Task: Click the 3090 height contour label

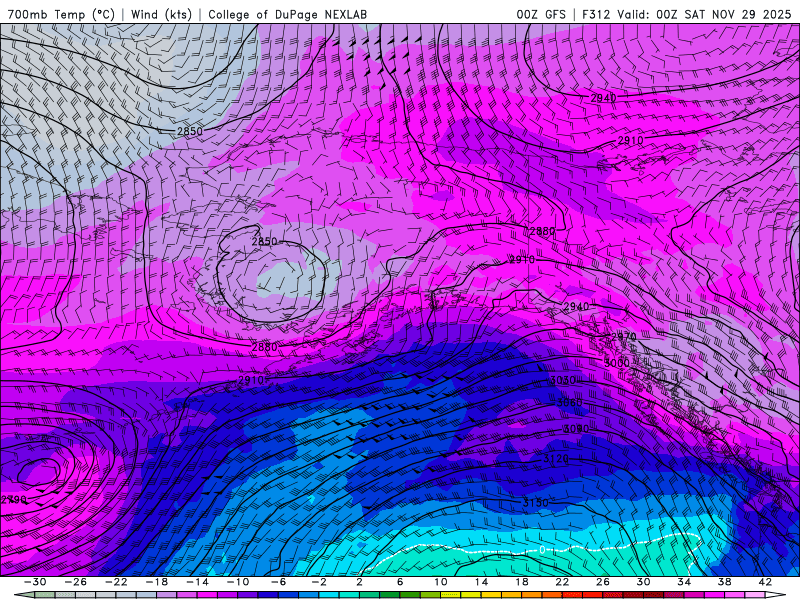Action: point(576,429)
